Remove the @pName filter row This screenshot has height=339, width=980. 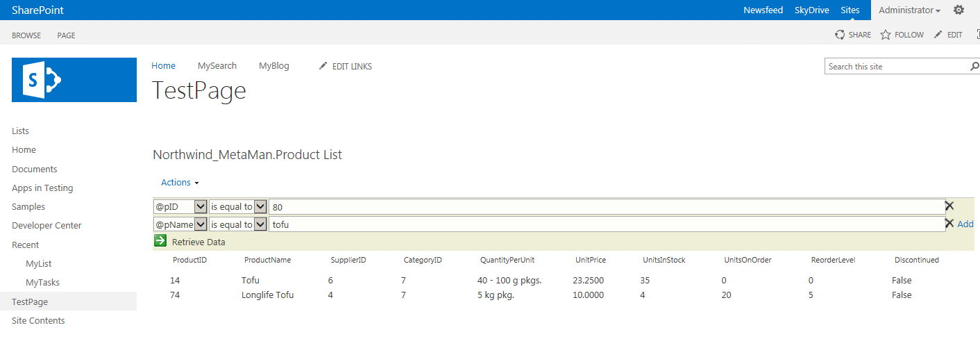[949, 223]
